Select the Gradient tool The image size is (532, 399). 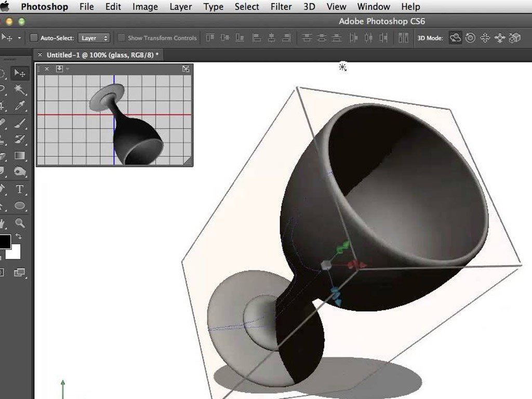click(20, 156)
